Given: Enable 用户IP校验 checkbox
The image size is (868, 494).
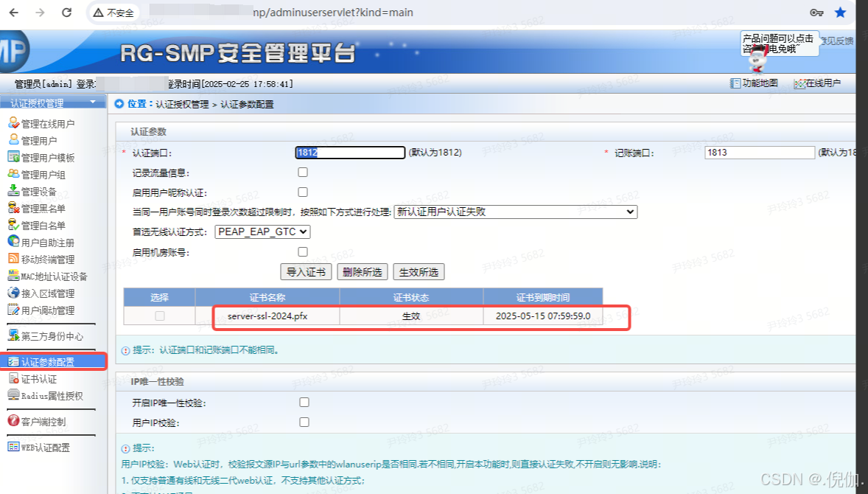Looking at the screenshot, I should coord(304,422).
